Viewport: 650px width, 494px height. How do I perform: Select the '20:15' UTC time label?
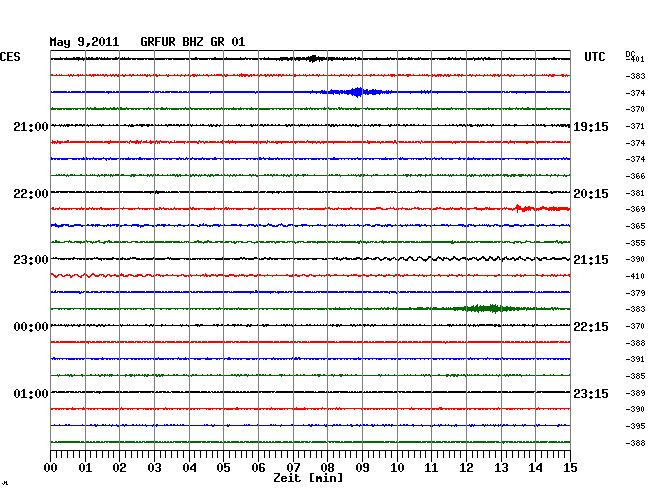(x=591, y=194)
